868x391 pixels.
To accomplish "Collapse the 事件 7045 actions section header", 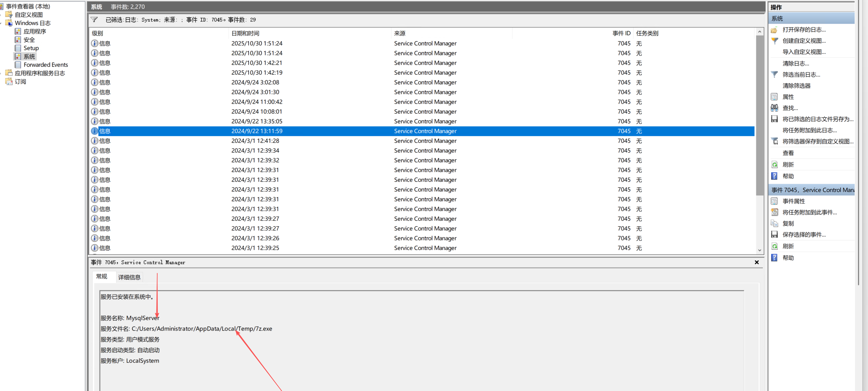I will [x=812, y=190].
